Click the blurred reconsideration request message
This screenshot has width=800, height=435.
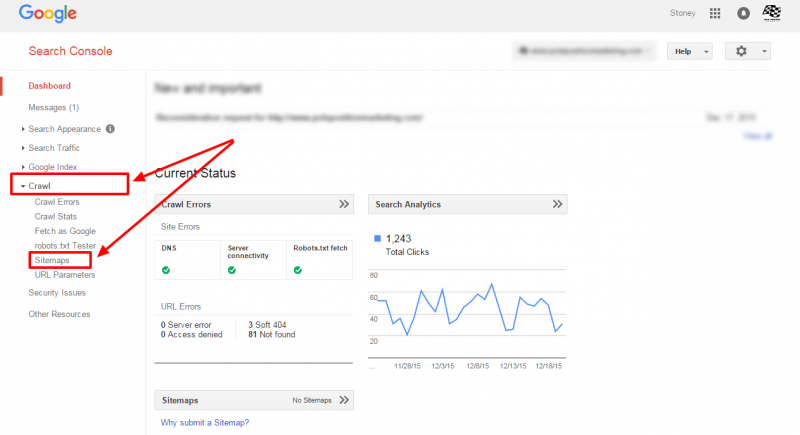(289, 118)
